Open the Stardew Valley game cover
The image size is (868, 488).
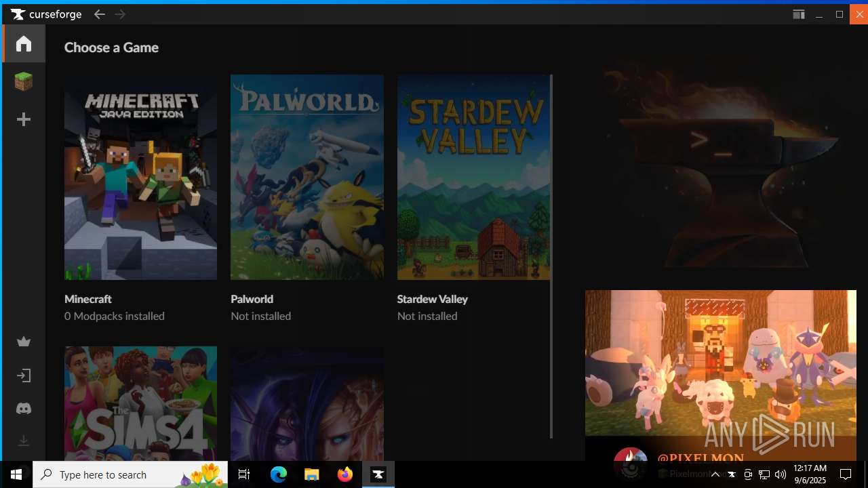point(473,177)
